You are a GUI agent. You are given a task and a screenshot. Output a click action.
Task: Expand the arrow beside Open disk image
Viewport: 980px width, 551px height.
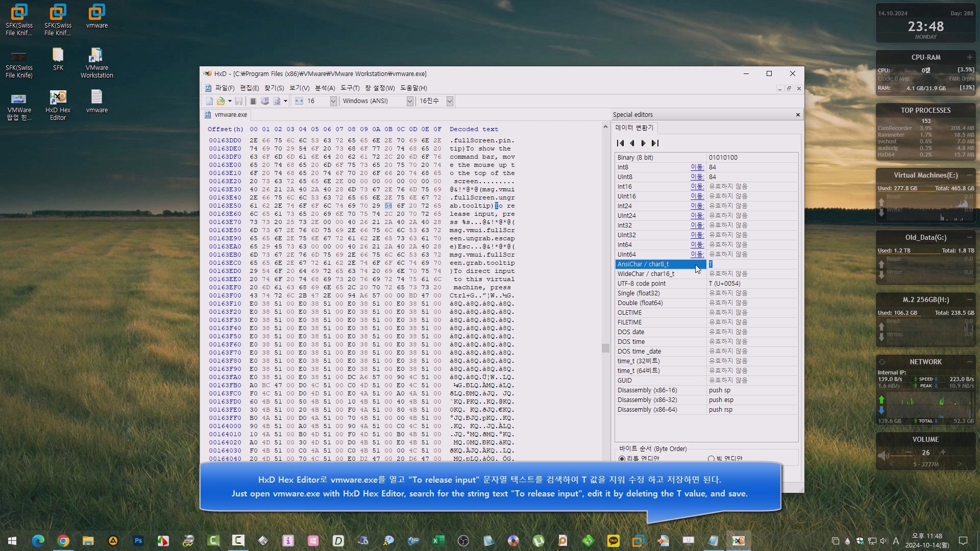[x=285, y=101]
